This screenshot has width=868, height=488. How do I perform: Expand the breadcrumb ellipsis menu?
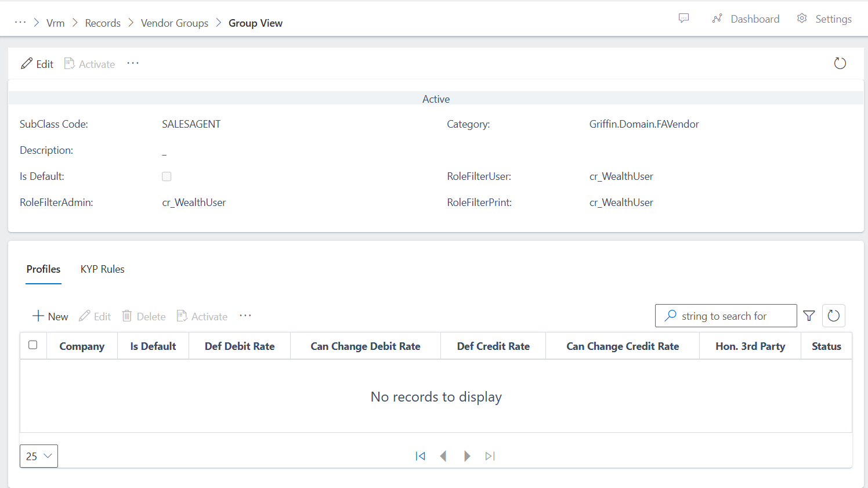click(x=20, y=21)
